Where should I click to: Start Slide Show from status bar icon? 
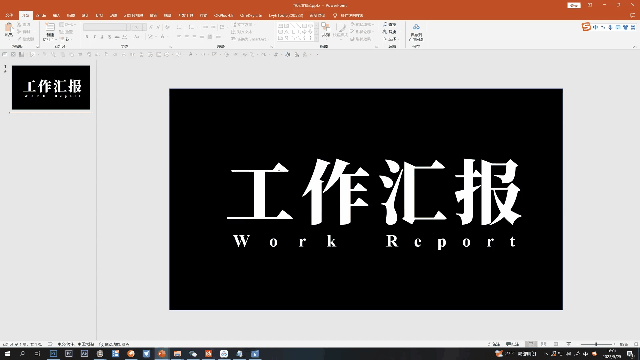(x=569, y=344)
